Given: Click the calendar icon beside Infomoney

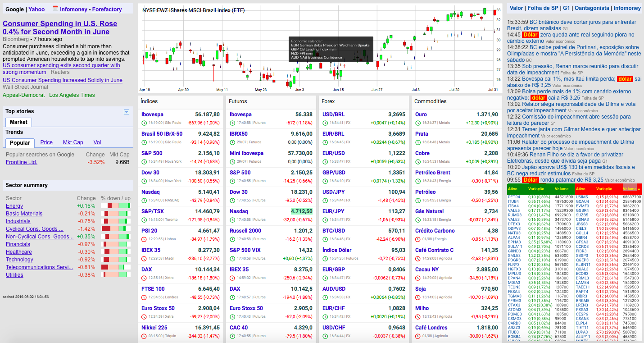Looking at the screenshot, I should coord(55,8).
